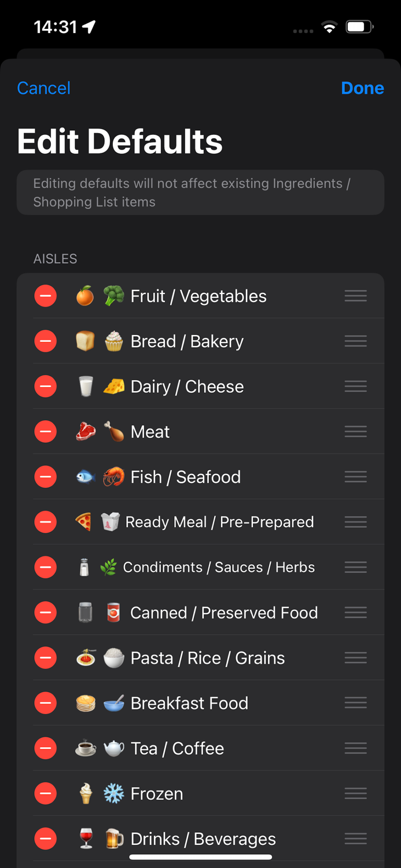The width and height of the screenshot is (401, 868).
Task: Tap the reorder handle for Pasta / Rice / Grains
Action: point(355,657)
